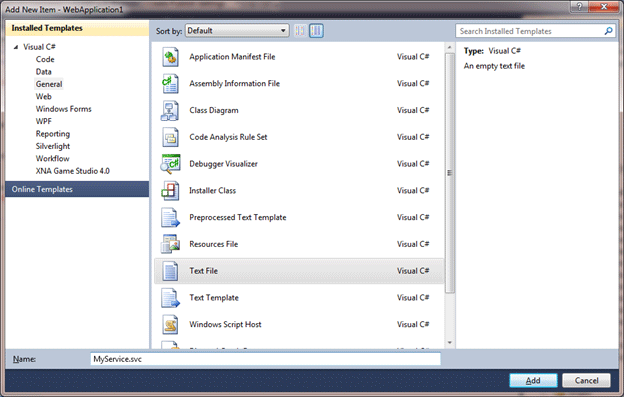The width and height of the screenshot is (624, 397).
Task: Select the Visual C# tree item
Action: (x=39, y=47)
